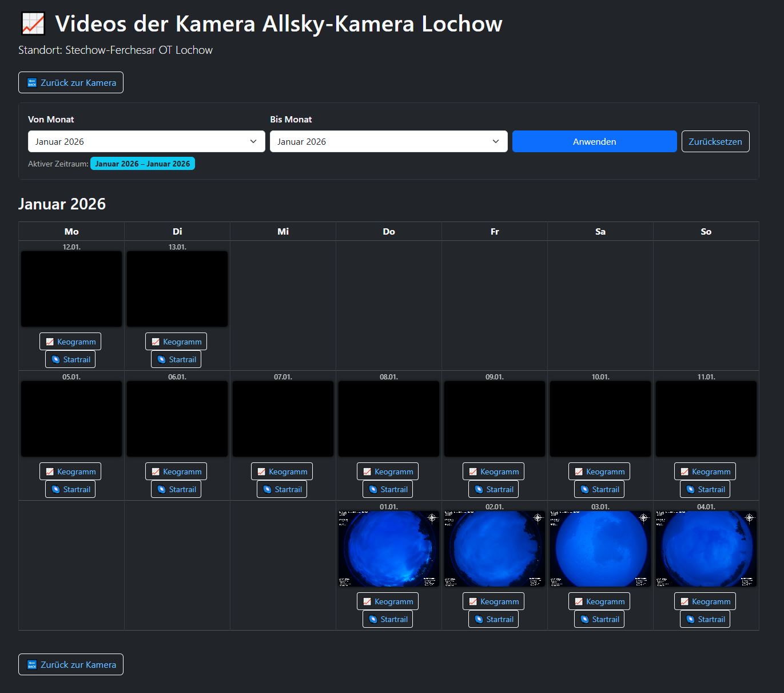Click the chart icon on the 12.01. Keogramm button
784x693 pixels.
tap(50, 341)
